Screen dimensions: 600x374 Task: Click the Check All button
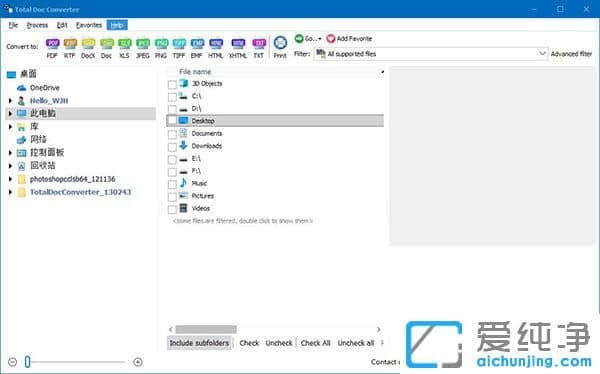point(315,343)
